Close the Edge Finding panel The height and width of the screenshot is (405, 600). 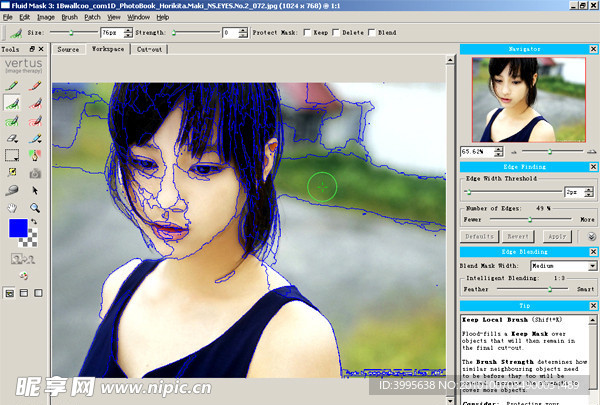[593, 167]
